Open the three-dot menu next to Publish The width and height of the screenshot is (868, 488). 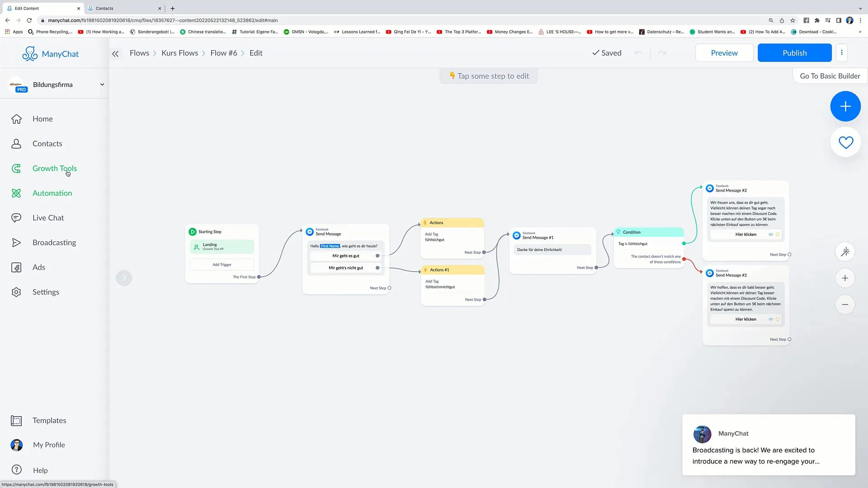coord(841,53)
